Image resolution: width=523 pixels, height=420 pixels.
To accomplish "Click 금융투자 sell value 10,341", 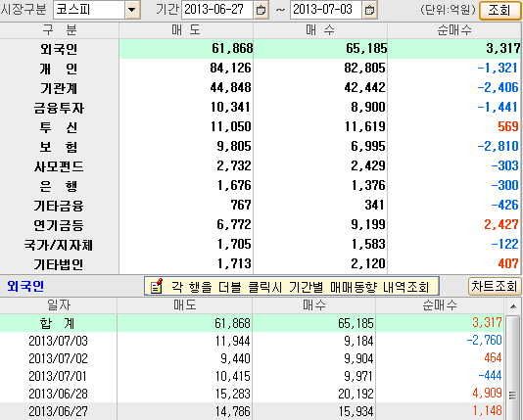I will pos(230,108).
